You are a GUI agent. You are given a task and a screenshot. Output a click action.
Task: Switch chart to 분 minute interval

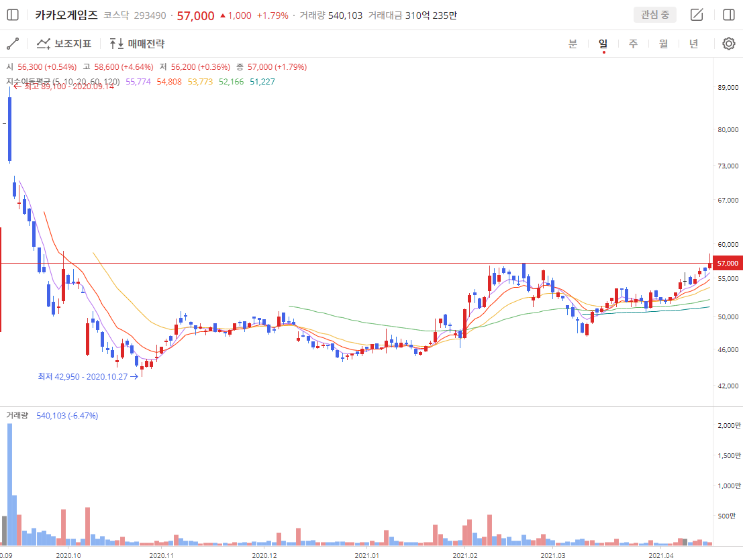(573, 44)
